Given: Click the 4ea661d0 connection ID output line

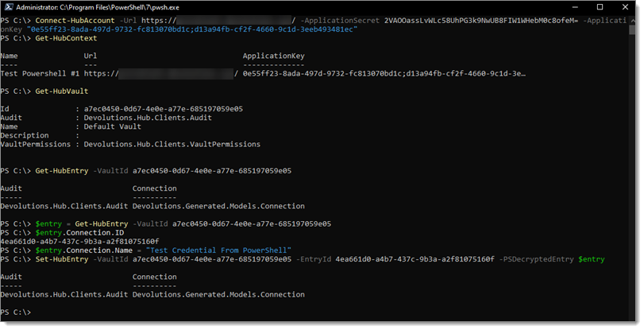Looking at the screenshot, I should tap(79, 241).
